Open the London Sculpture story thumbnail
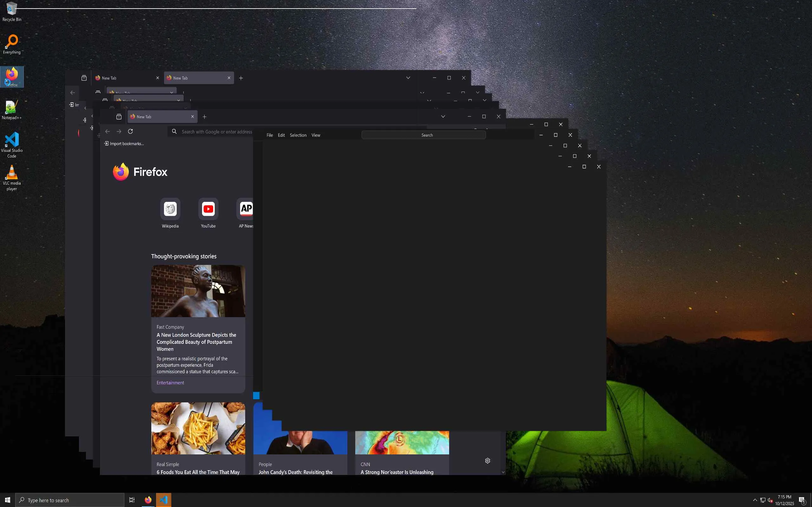 198,291
